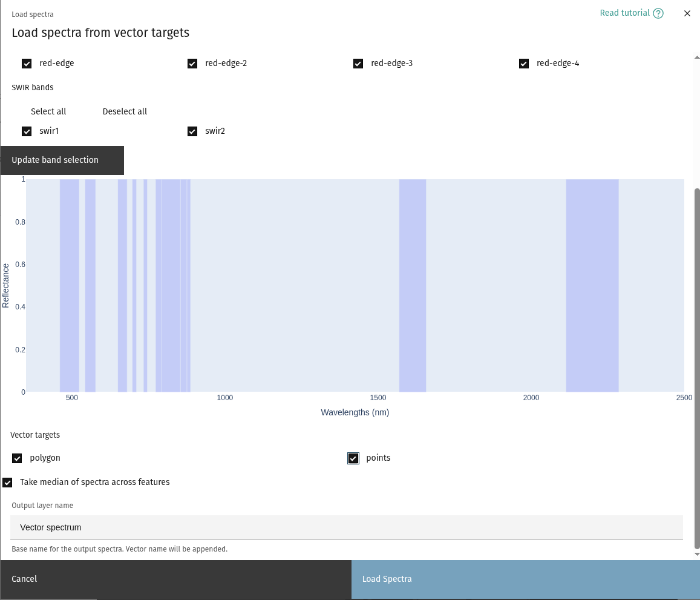Toggle the swir2 band checkbox
Screen dimensions: 700x600
pos(192,131)
